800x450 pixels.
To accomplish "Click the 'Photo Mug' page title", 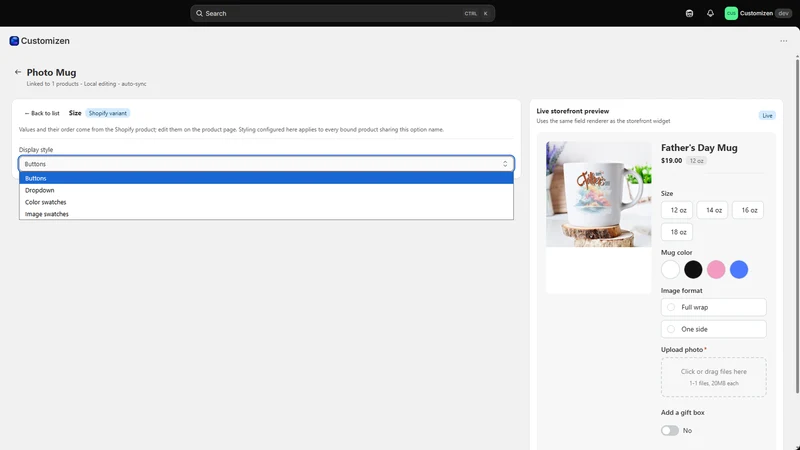I will pyautogui.click(x=51, y=72).
